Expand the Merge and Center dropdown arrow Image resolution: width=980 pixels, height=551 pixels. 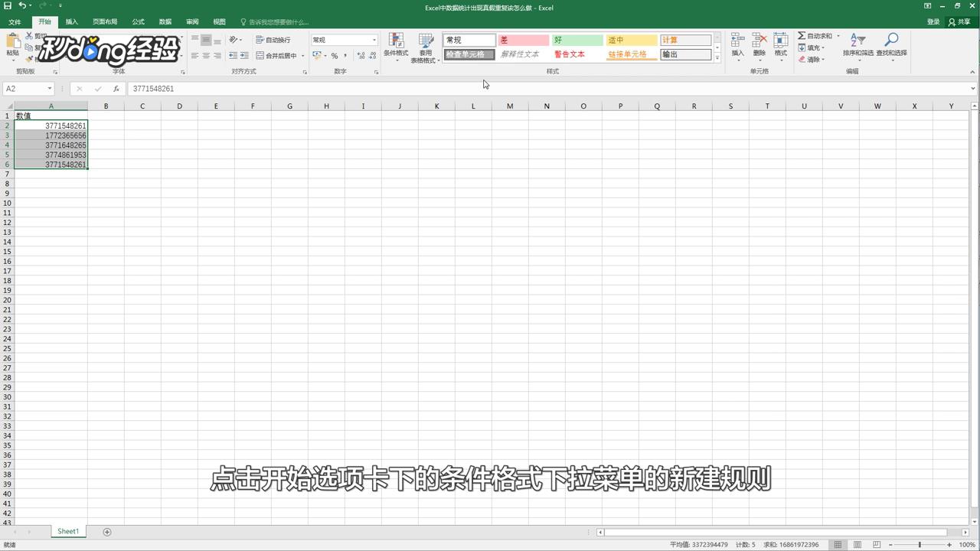click(x=302, y=56)
